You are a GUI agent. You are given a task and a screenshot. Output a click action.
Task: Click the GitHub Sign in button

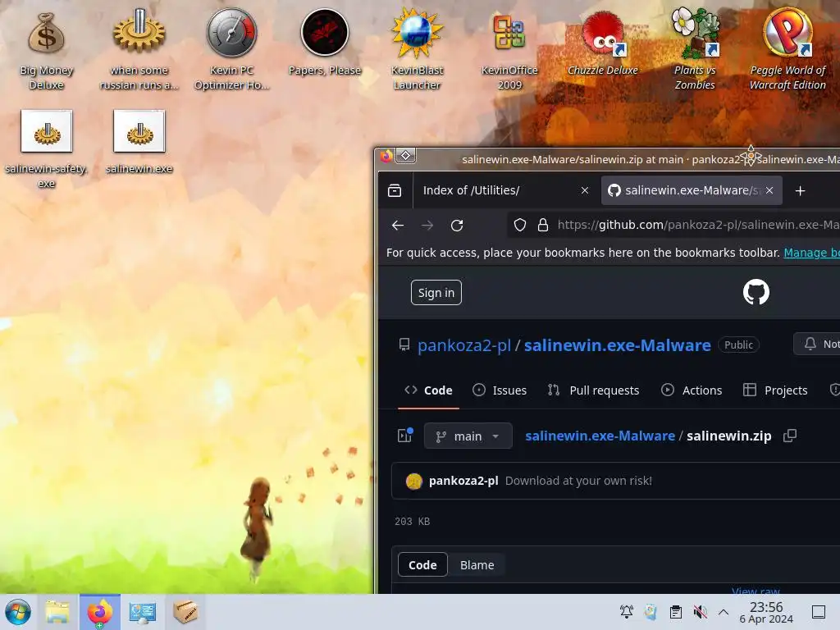436,293
